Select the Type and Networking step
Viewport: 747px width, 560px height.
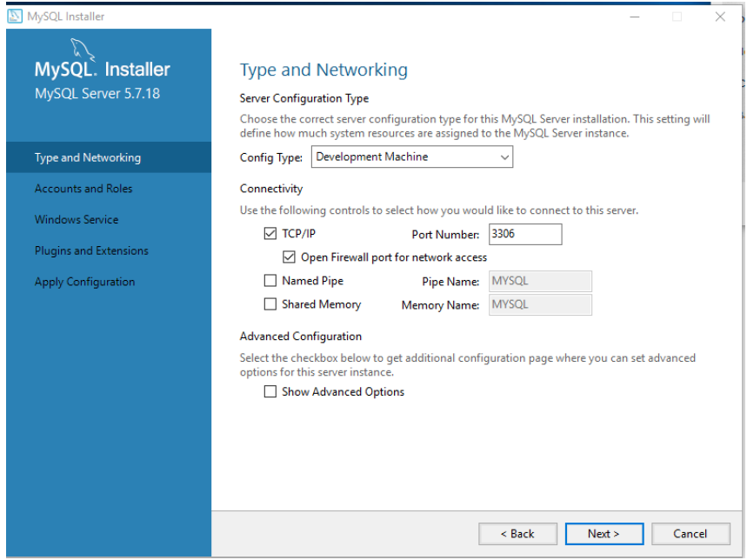pos(87,157)
